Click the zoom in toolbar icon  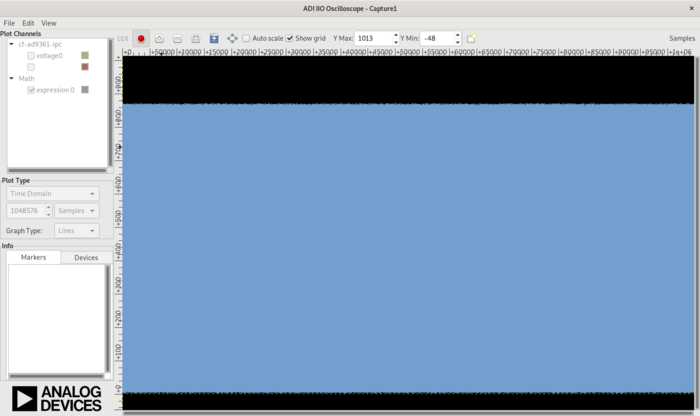tap(159, 38)
